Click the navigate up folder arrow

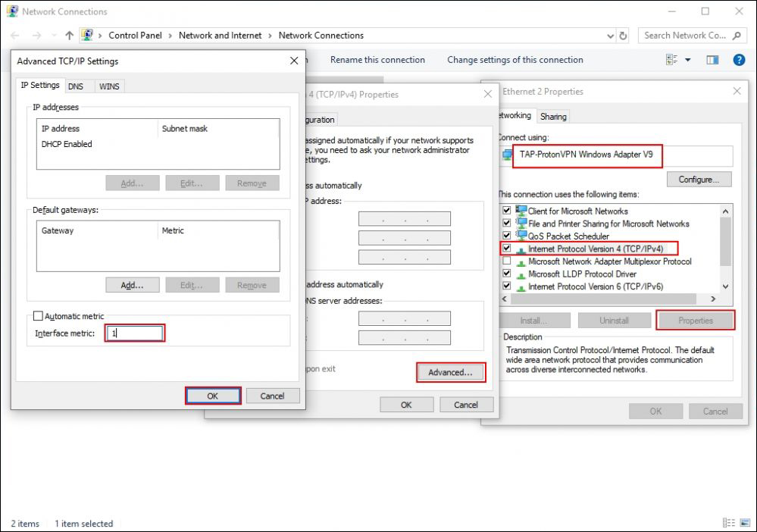click(69, 35)
